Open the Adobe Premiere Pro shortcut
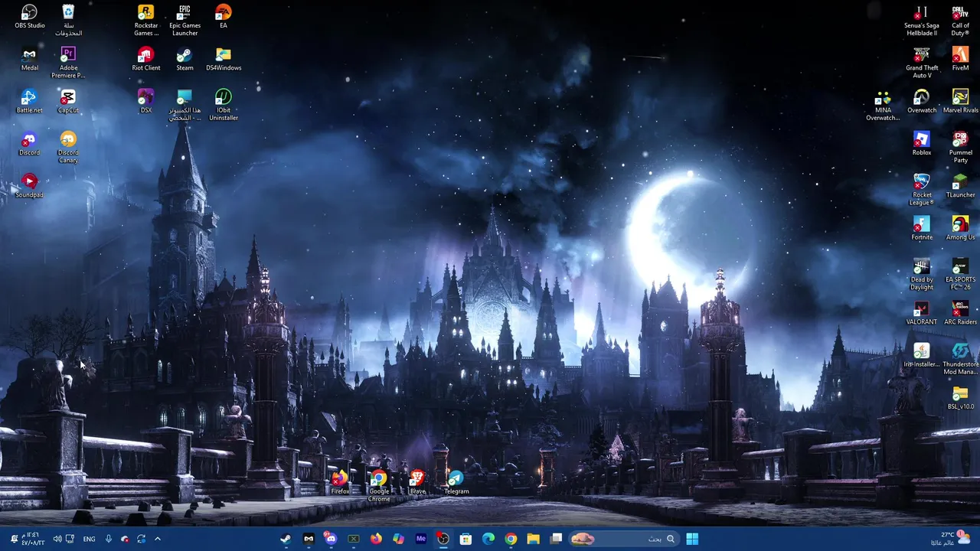This screenshot has width=980, height=551. (x=68, y=63)
